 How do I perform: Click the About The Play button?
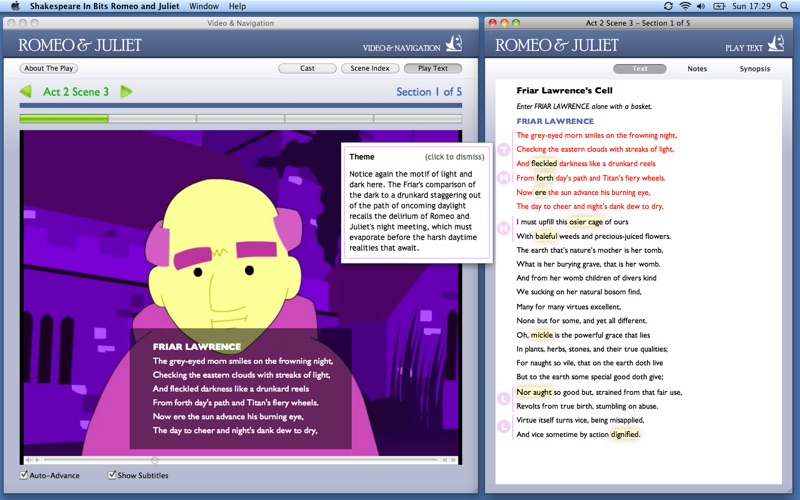pyautogui.click(x=49, y=69)
